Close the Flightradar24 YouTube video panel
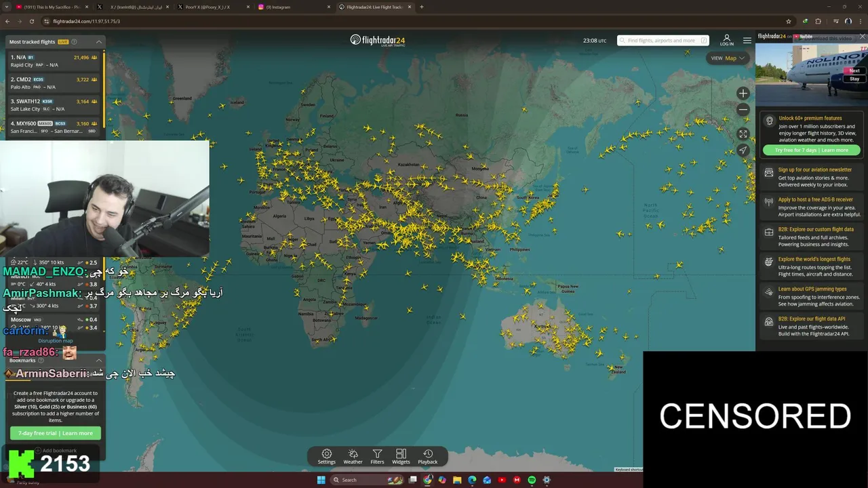The image size is (868, 488). coord(863,37)
